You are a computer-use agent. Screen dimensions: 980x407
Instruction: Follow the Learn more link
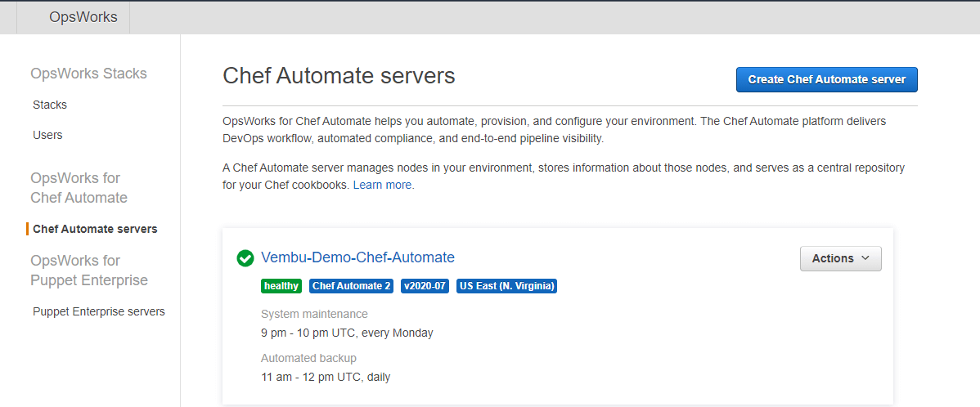point(383,186)
